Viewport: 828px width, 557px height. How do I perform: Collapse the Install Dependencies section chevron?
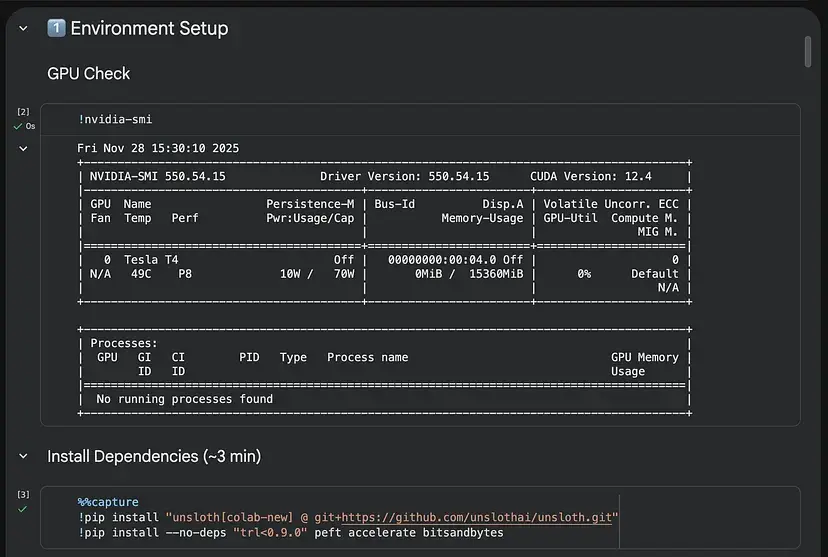pyautogui.click(x=23, y=457)
